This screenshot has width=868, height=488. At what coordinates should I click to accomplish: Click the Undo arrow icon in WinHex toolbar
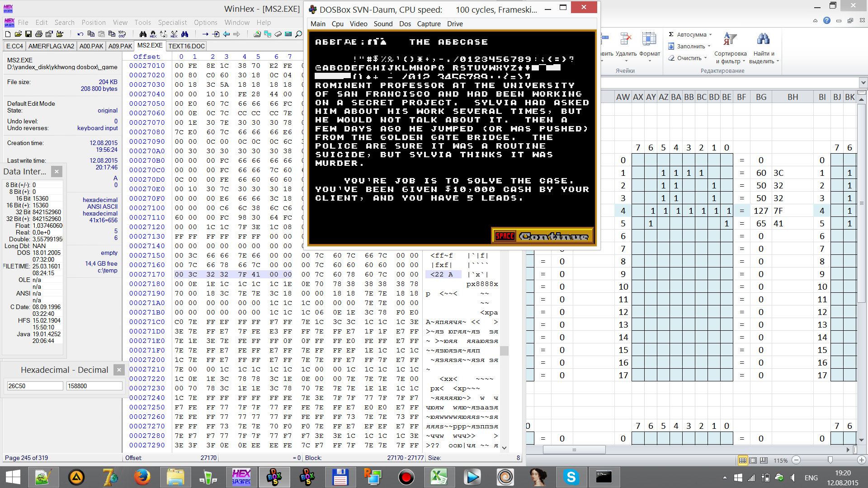click(x=80, y=34)
